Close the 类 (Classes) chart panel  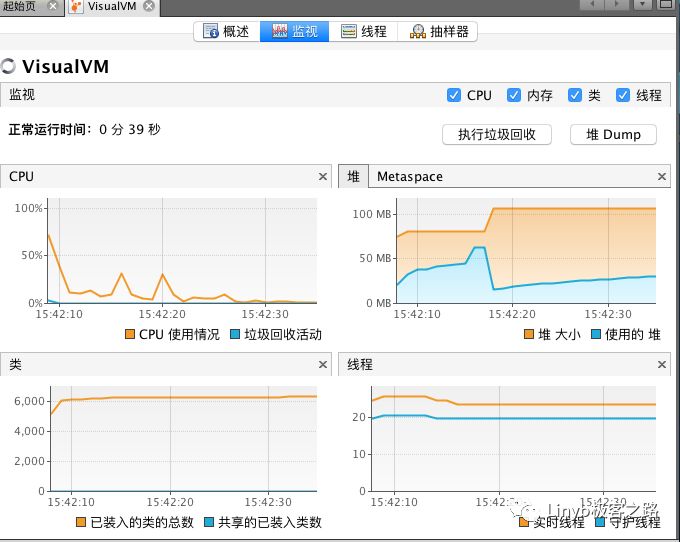[x=323, y=365]
